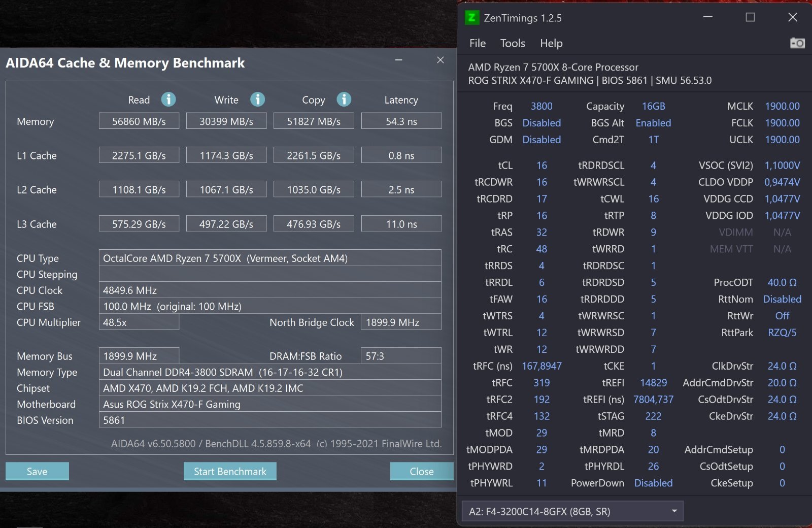The height and width of the screenshot is (528, 812).
Task: Click the CPU Clock 4849.6 MHz field
Action: tap(270, 290)
